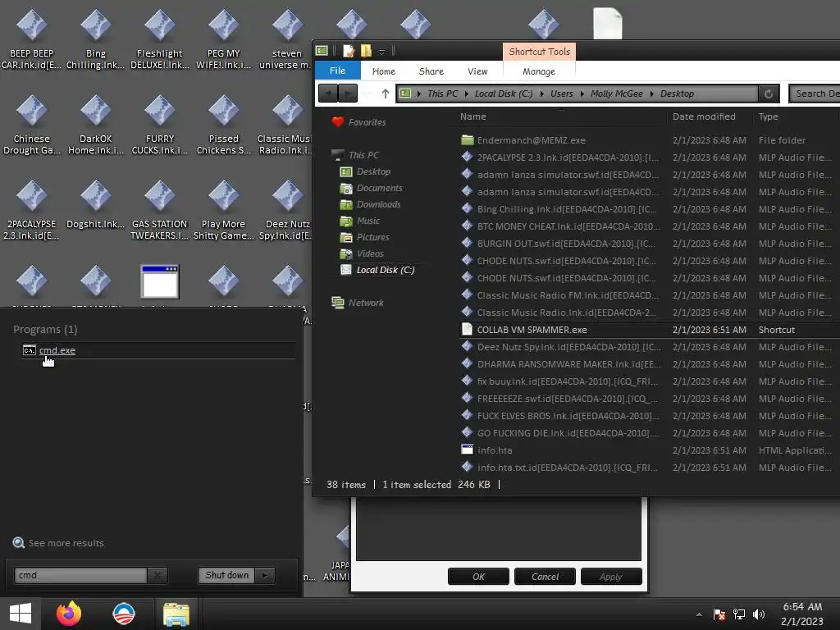Click Apply in the dialog
The image size is (840, 630).
pos(610,577)
